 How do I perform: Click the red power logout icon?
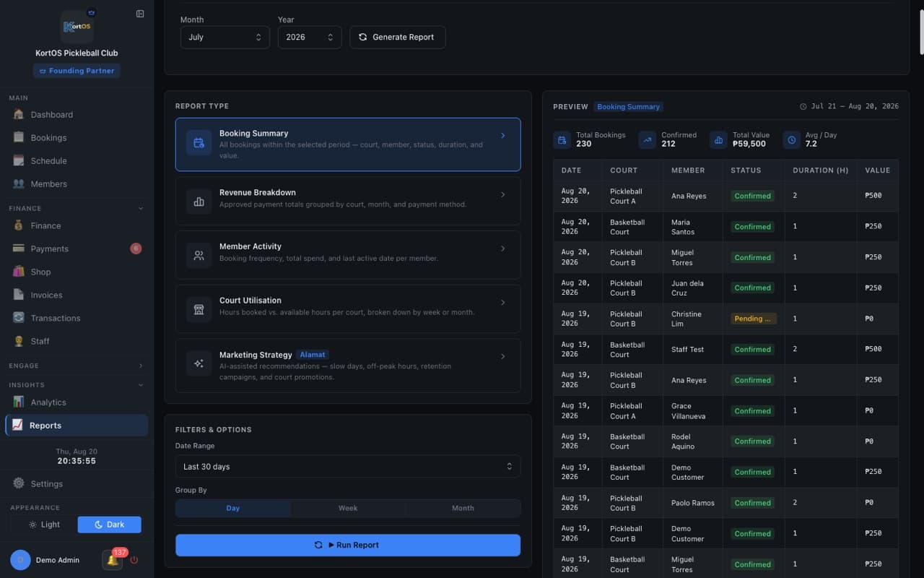(x=134, y=560)
